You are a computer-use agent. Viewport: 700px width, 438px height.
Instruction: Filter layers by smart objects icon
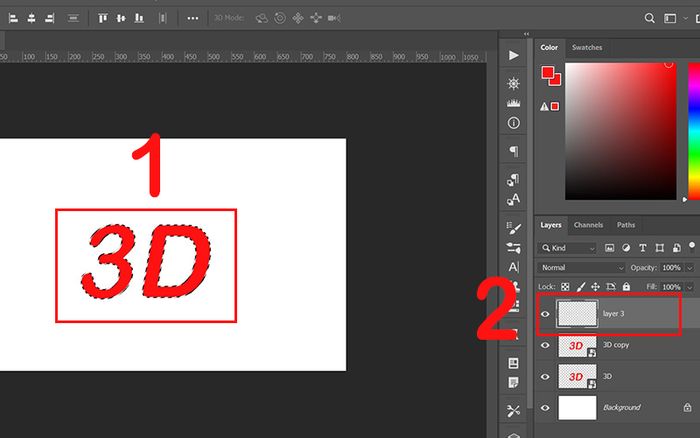pos(676,248)
